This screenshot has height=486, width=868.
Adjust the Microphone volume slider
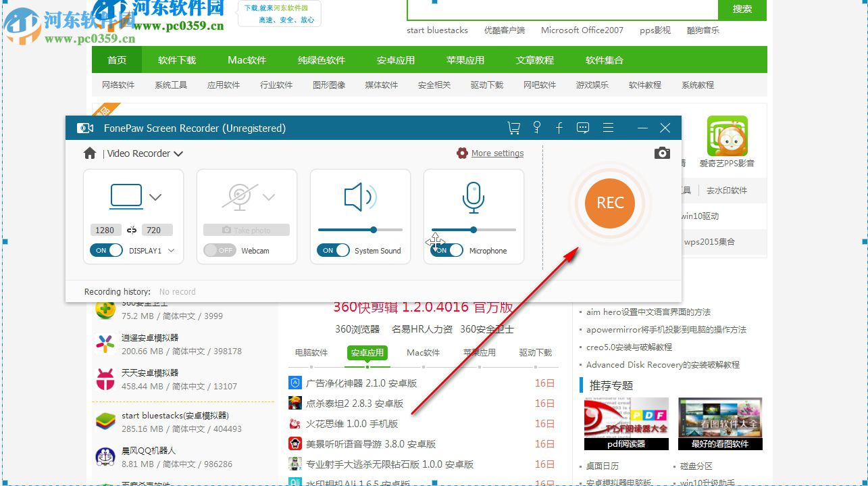click(474, 229)
